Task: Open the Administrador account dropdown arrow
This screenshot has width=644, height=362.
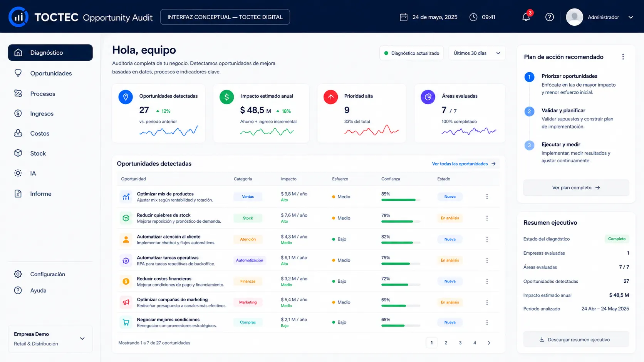Action: click(x=631, y=17)
